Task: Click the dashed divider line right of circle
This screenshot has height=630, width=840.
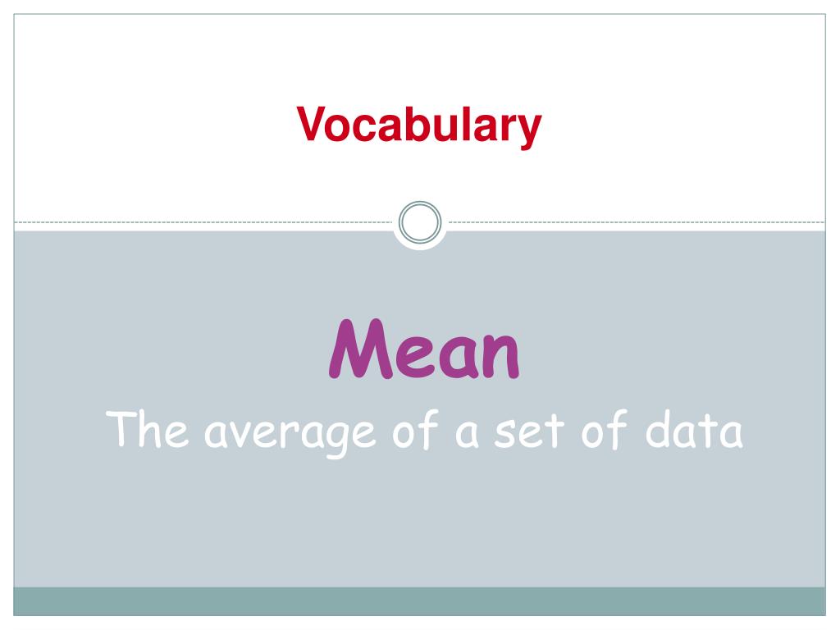Action: [637, 222]
